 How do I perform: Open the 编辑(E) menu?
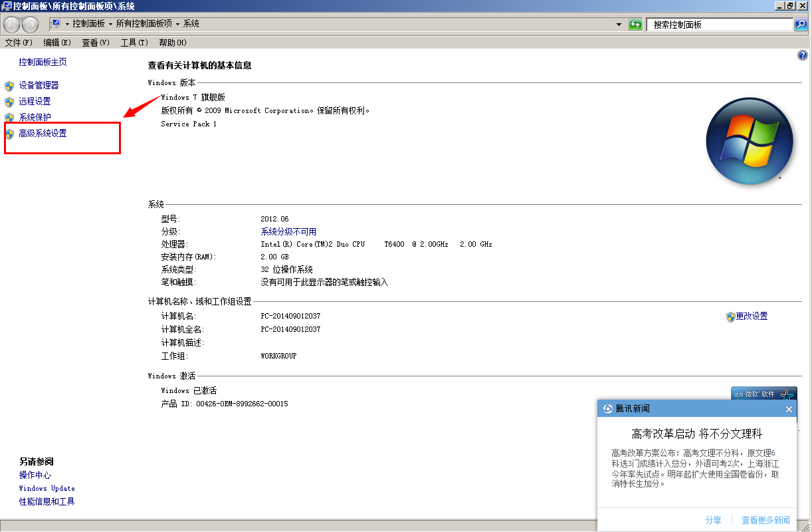point(57,43)
